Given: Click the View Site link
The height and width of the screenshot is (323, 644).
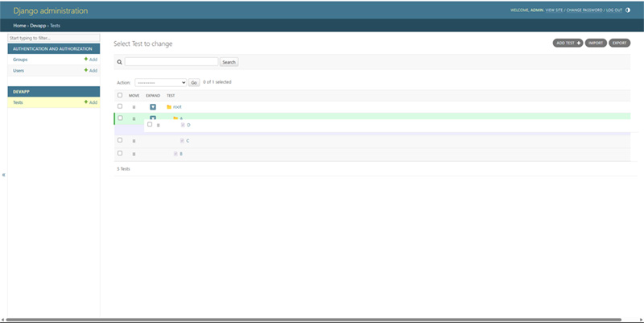Looking at the screenshot, I should coord(554,10).
